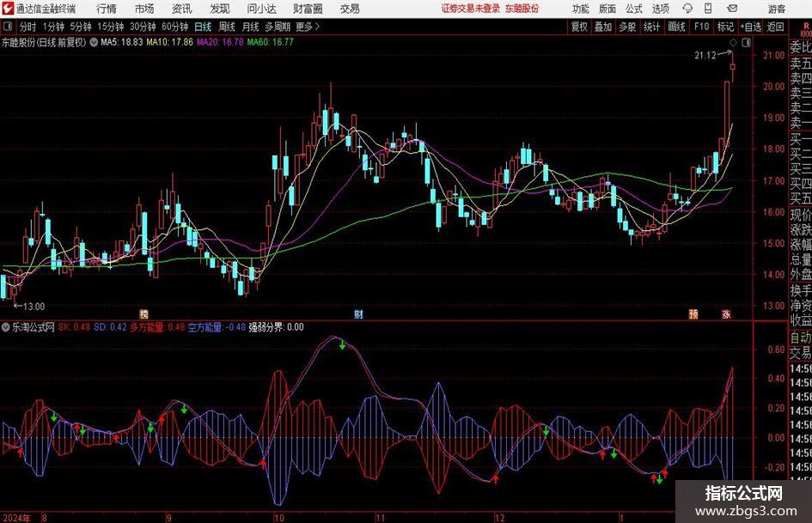Click the 2024年 date axis label
Viewport: 812px width, 523px height.
point(16,517)
